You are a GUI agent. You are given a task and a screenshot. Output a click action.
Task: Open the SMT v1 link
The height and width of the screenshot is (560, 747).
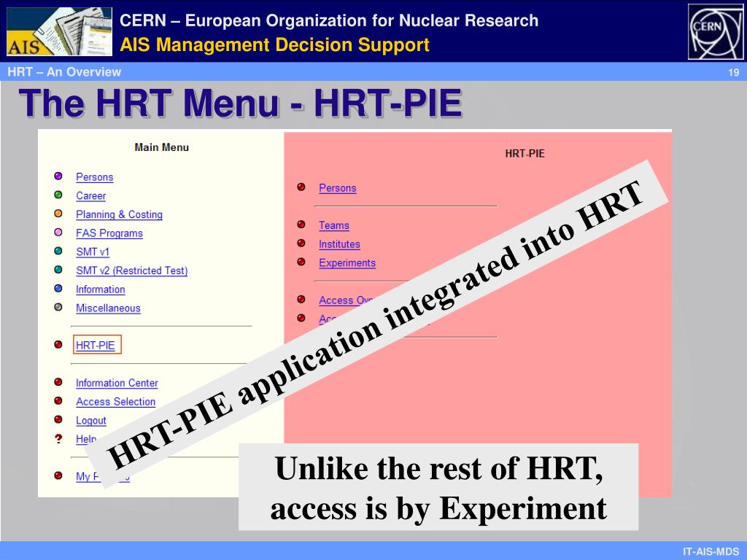93,252
